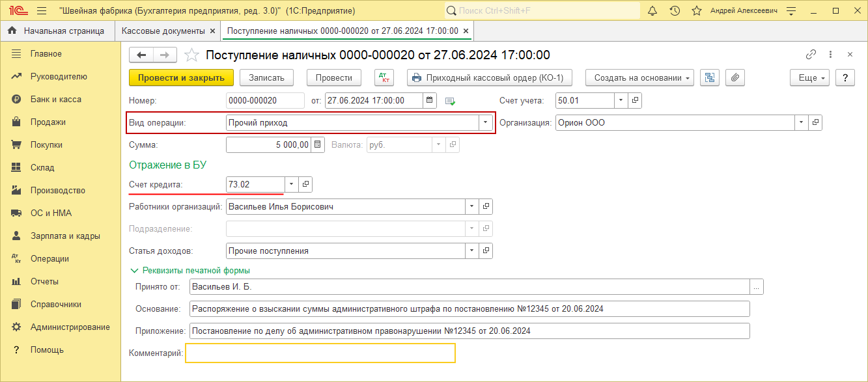Click the home icon on Начальная страница tab
868x382 pixels.
pos(12,31)
